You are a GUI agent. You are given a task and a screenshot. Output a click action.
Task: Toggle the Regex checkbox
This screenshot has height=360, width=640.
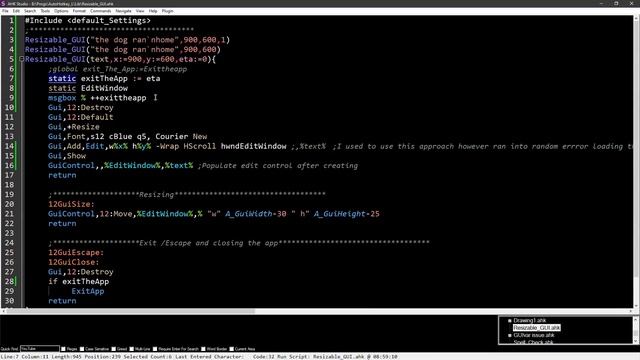point(63,349)
